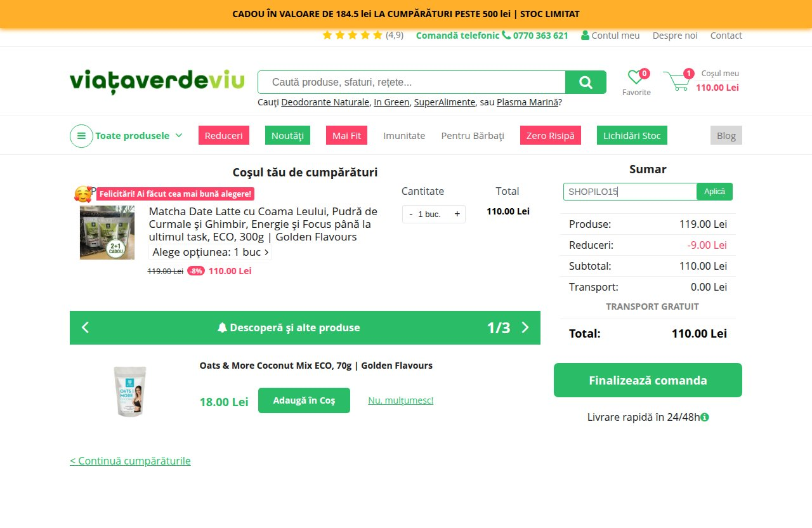Click Aplică coupon button

click(x=714, y=192)
